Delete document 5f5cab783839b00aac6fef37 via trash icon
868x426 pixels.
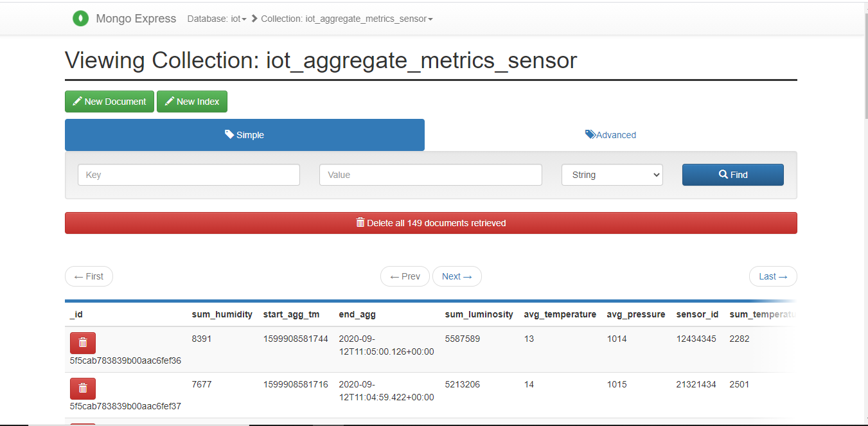coord(83,389)
